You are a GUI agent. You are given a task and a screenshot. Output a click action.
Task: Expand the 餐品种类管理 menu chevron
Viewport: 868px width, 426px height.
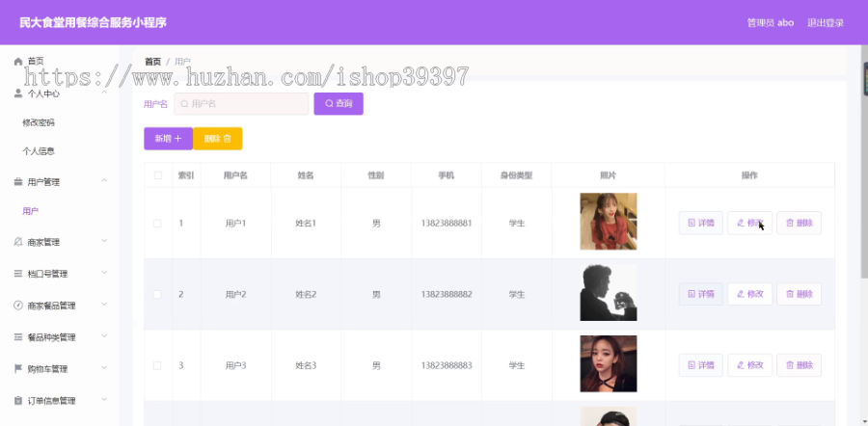[x=104, y=336]
